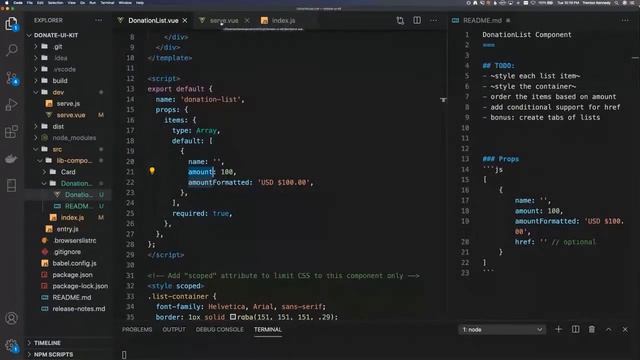Click '### Props' heading in README

500,159
